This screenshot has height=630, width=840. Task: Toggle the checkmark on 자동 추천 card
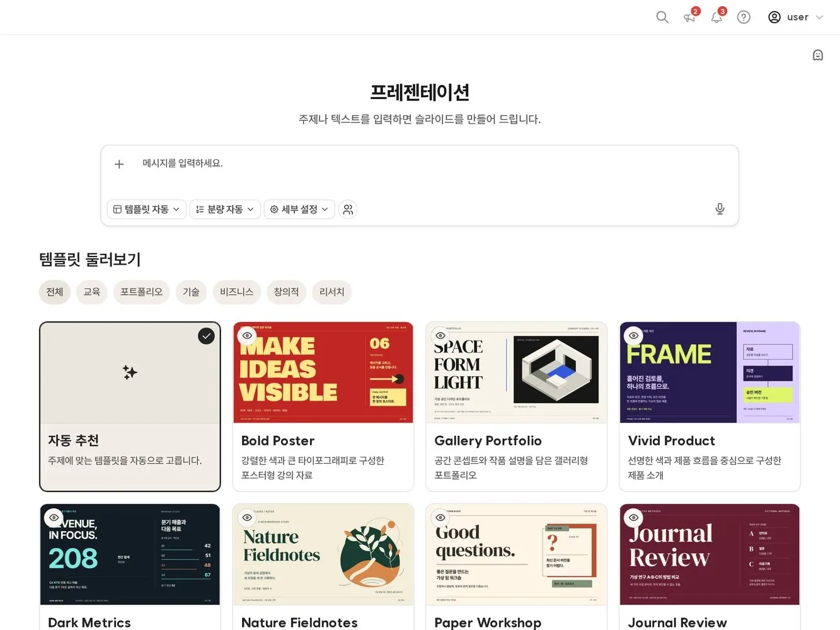click(206, 336)
